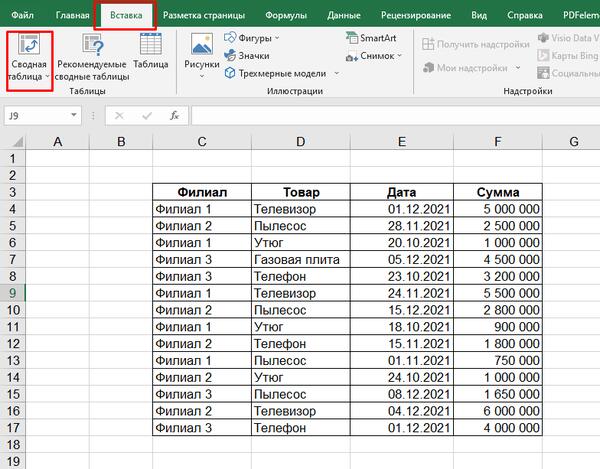Select the cell with date 24.10.2021
The width and height of the screenshot is (600, 469).
(402, 377)
